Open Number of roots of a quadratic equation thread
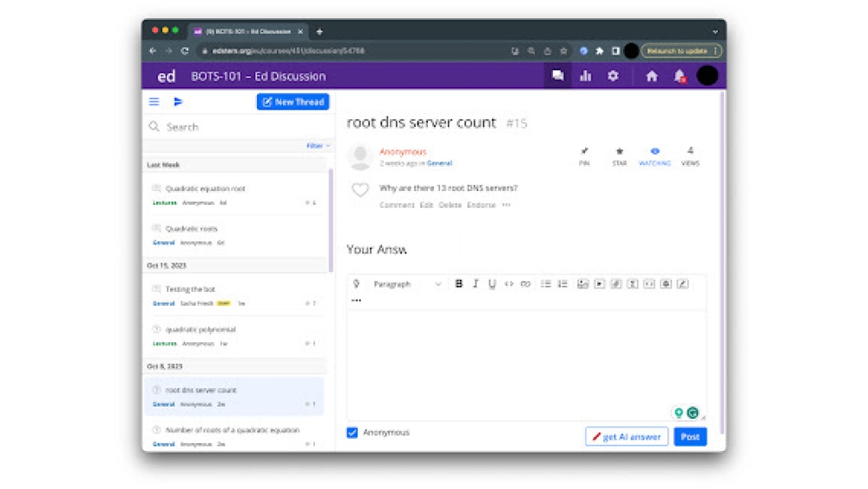Image resolution: width=868 pixels, height=489 pixels. point(234,436)
